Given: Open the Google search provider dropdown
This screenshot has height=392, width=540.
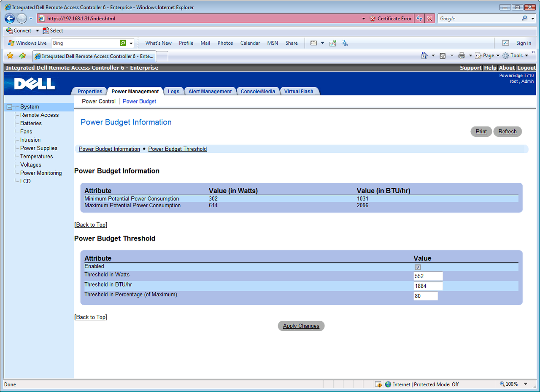Looking at the screenshot, I should (532, 19).
